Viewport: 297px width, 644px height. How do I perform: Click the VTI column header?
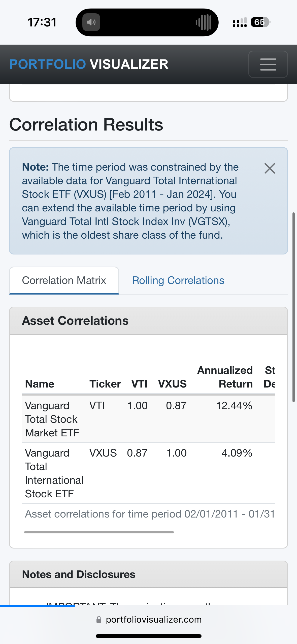[x=139, y=384]
